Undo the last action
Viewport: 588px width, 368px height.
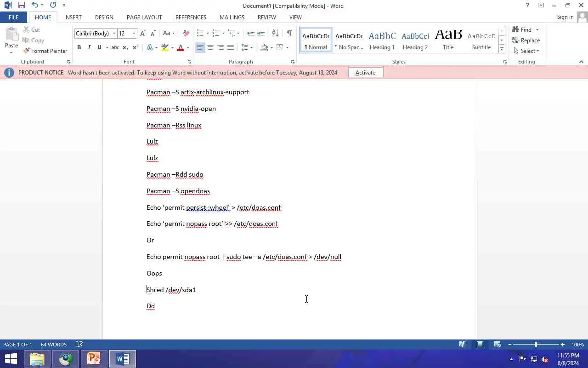tap(34, 6)
